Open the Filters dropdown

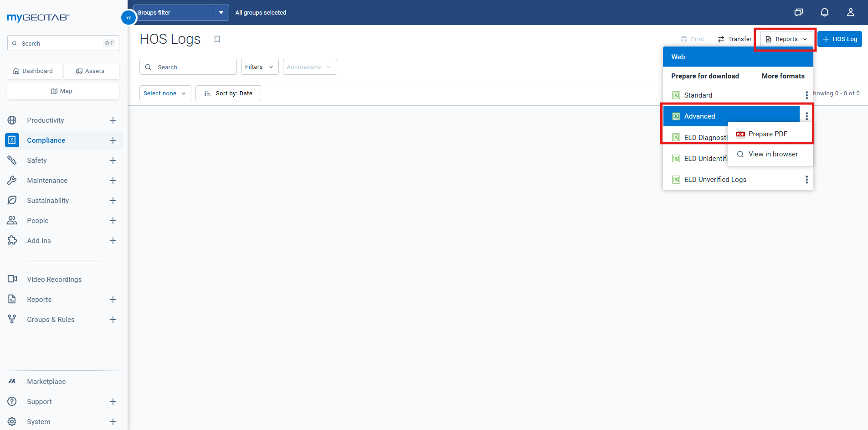pyautogui.click(x=260, y=67)
